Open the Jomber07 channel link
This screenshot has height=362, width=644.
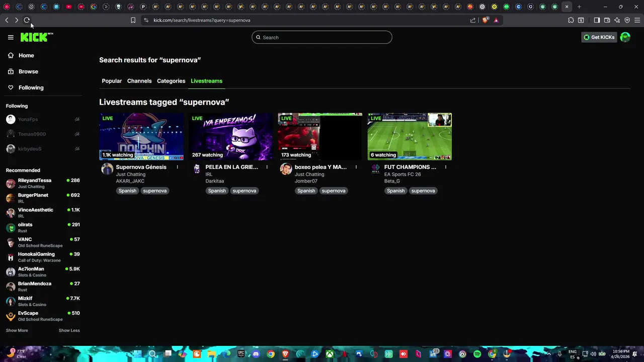[x=306, y=181]
